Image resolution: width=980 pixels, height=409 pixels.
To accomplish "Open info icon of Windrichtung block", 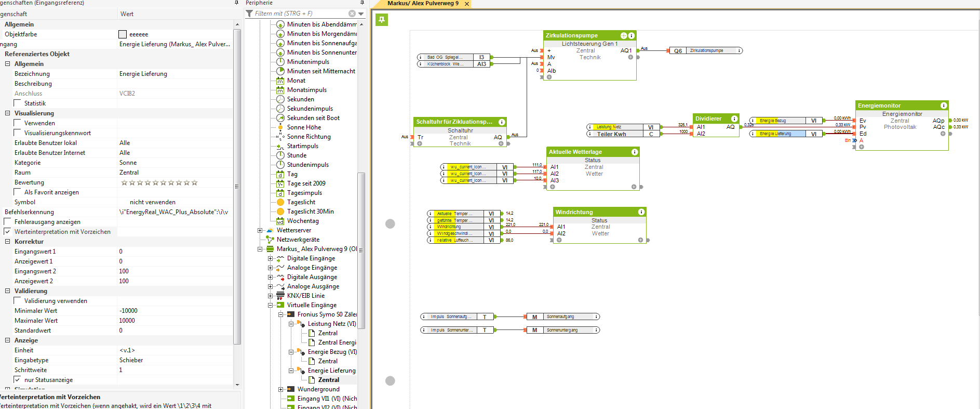I will (x=641, y=212).
